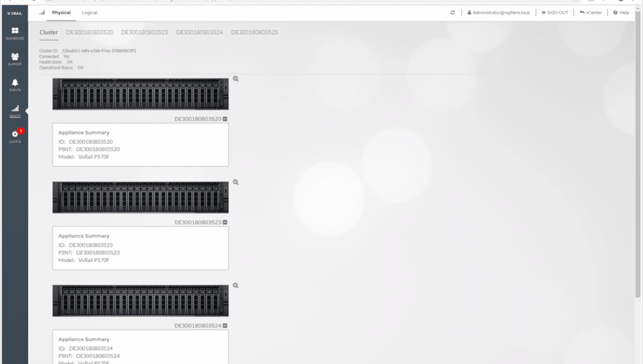The width and height of the screenshot is (643, 364).
Task: Collapse the DE300180803524 appliance summary
Action: [225, 326]
